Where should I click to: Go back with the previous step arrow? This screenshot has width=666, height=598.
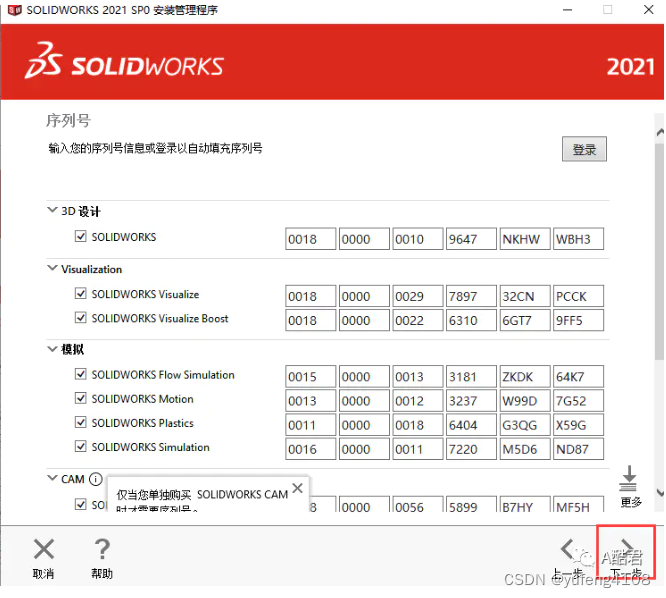(567, 549)
